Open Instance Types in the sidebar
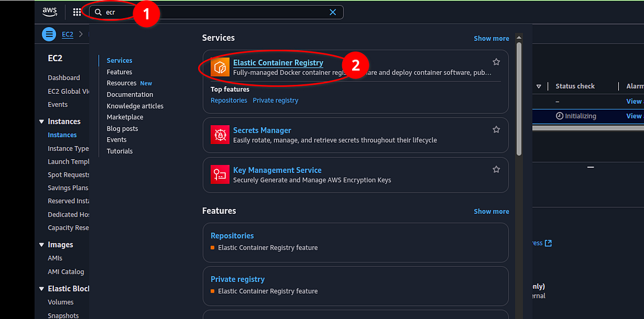Viewport: 644px width, 319px height. coord(68,149)
